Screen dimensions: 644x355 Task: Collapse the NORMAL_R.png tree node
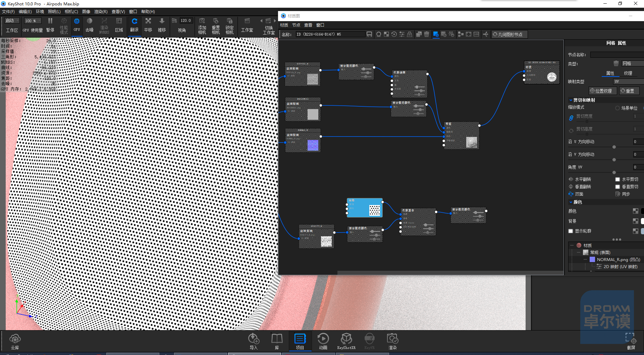tap(585, 259)
